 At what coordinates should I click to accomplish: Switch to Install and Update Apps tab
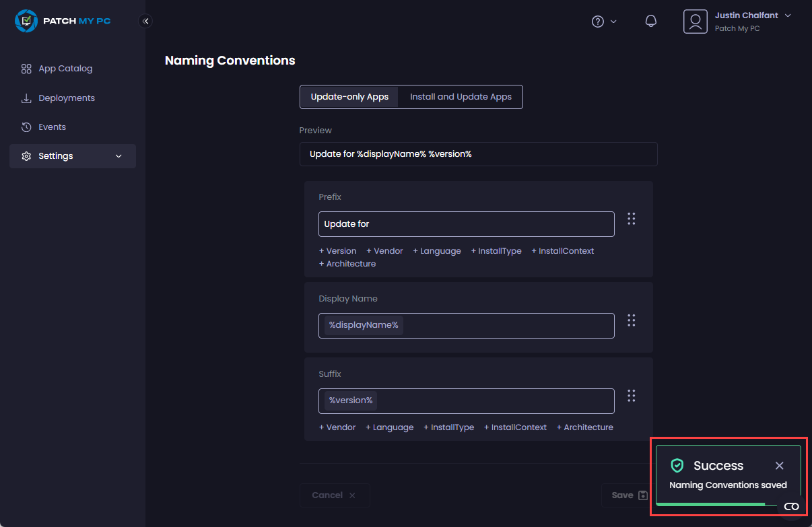point(461,96)
